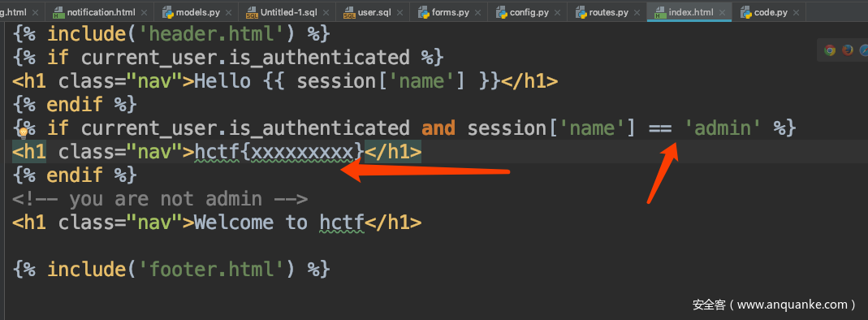Switch to the forms.py tab
Screen dimensions: 868x320
[x=449, y=12]
